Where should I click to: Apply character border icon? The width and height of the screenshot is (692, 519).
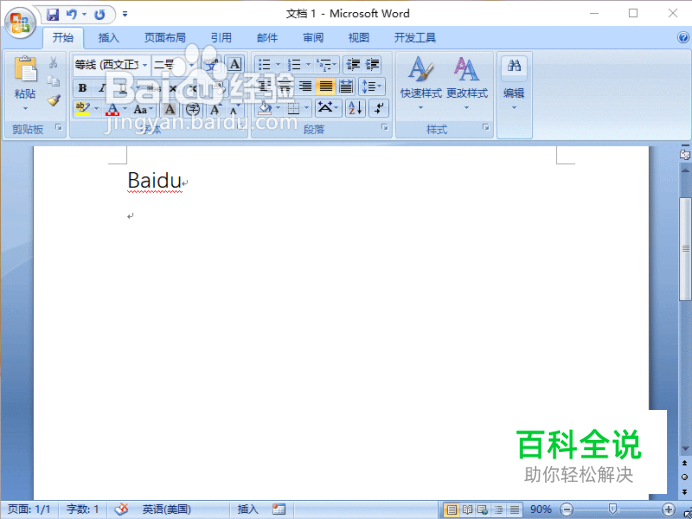tap(234, 64)
